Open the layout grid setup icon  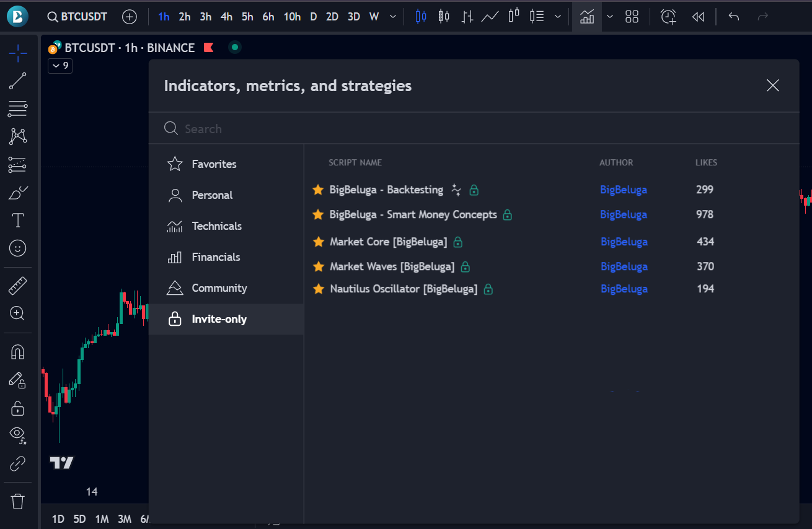click(x=632, y=17)
